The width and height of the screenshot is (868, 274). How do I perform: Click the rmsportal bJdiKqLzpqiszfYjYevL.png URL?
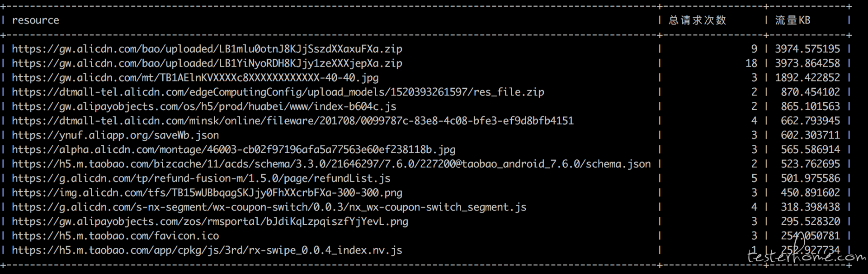[210, 222]
